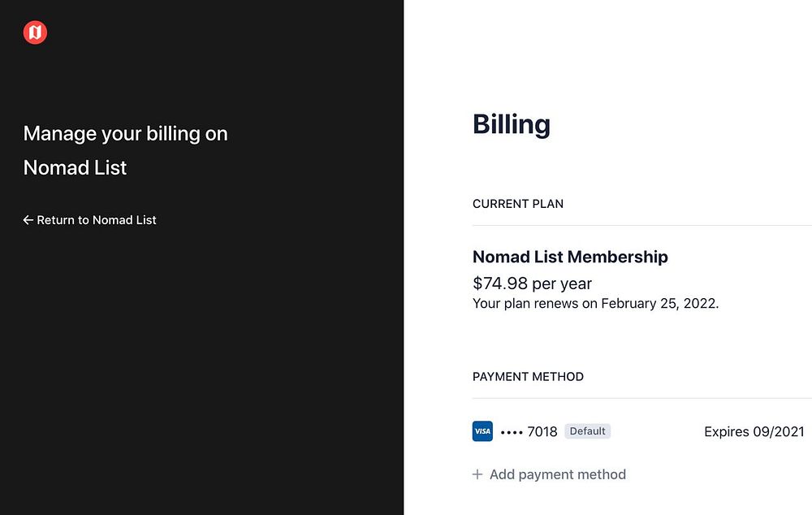Viewport: 812px width, 515px height.
Task: Click the $74.98 per year price
Action: pyautogui.click(x=532, y=283)
